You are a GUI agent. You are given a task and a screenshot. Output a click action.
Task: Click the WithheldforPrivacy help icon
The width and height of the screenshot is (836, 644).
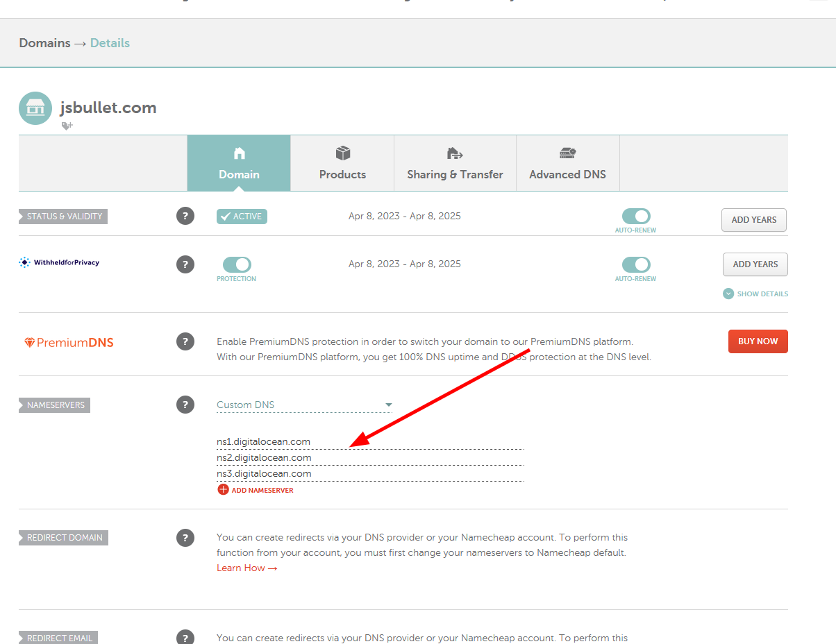pyautogui.click(x=185, y=264)
